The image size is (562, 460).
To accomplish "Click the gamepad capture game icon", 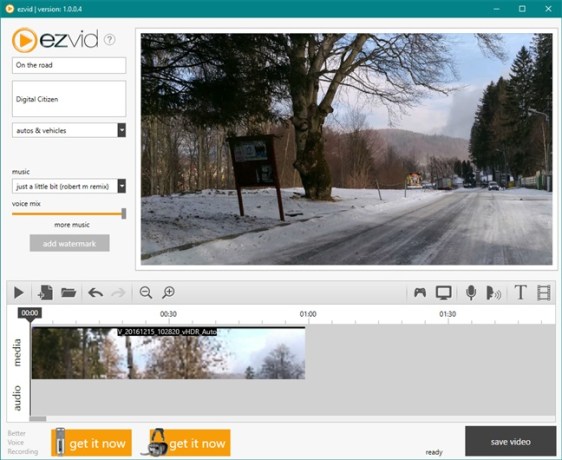I will click(420, 292).
